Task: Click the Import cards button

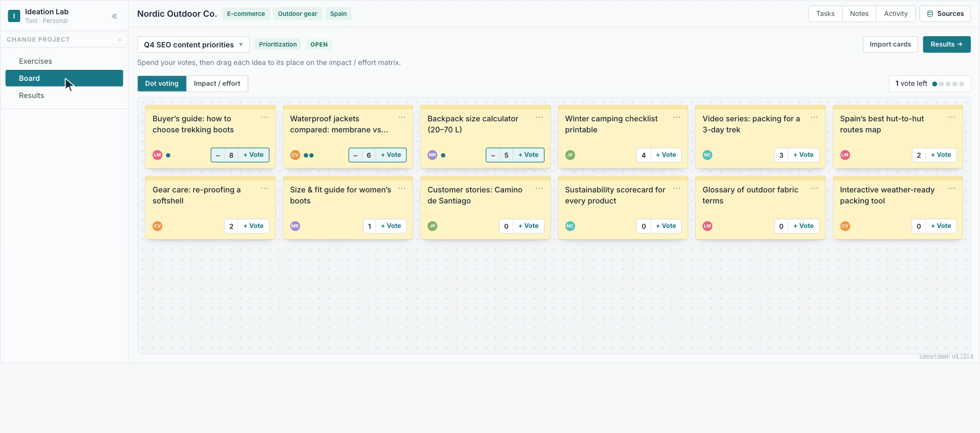Action: click(890, 45)
